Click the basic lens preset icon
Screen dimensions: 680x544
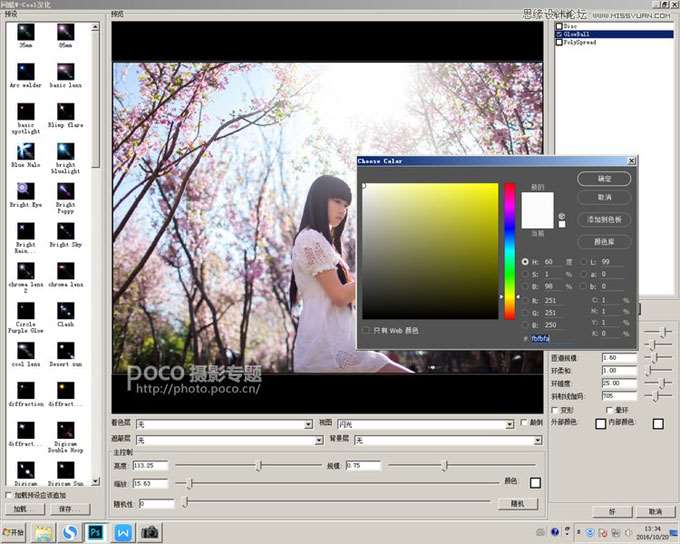point(65,73)
